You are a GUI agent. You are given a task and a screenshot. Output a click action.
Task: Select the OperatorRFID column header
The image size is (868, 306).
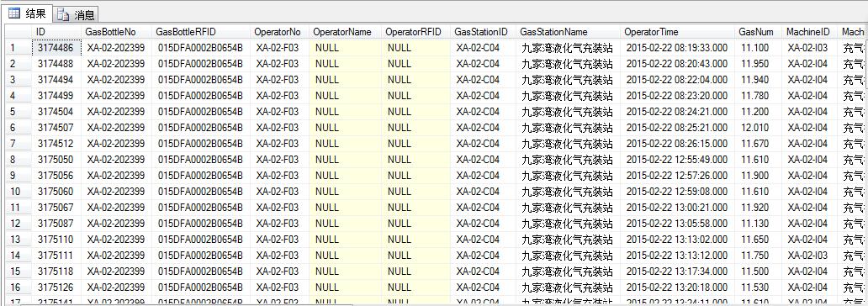click(416, 32)
